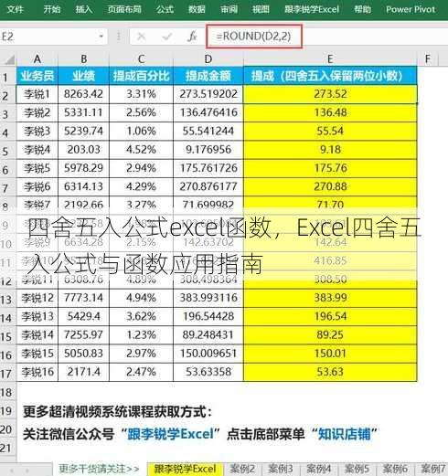The height and width of the screenshot is (476, 448).
Task: Cancel formula entry with the X icon
Action: click(x=141, y=37)
